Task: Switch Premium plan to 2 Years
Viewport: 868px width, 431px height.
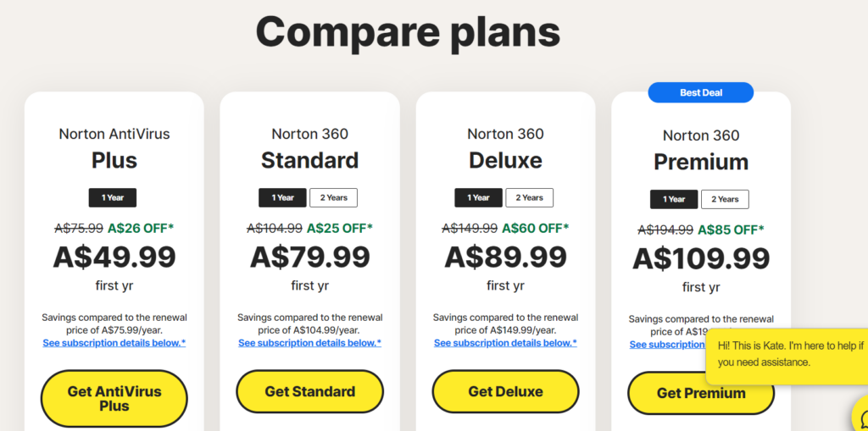Action: (725, 199)
